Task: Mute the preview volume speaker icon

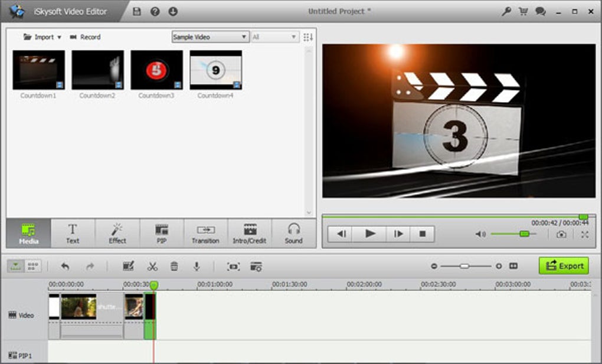Action: pos(480,234)
